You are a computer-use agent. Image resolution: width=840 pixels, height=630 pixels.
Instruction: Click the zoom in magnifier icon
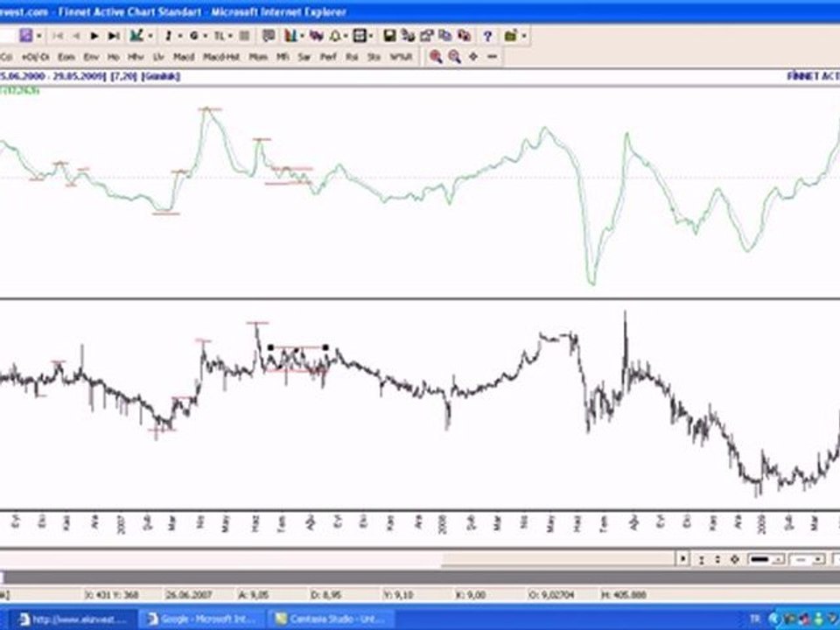(436, 57)
